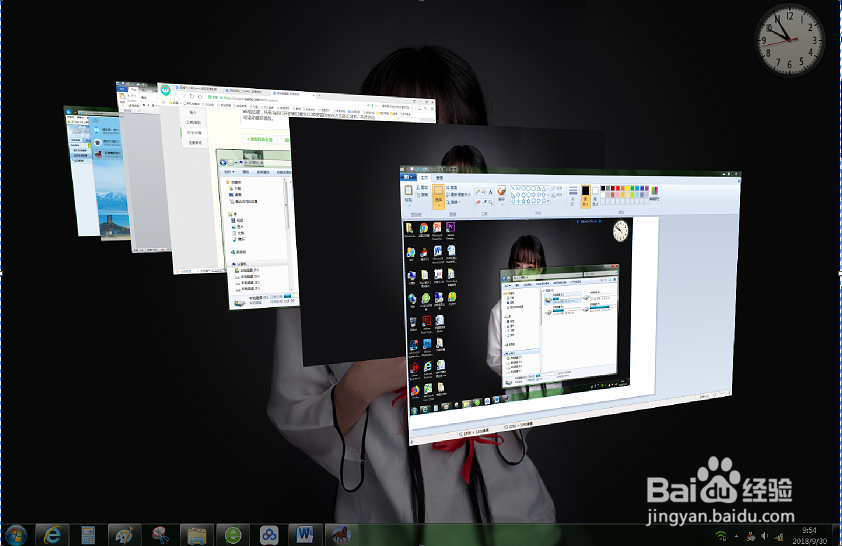This screenshot has height=546, width=842.
Task: Switch to Word via taskbar icon
Action: (x=305, y=535)
